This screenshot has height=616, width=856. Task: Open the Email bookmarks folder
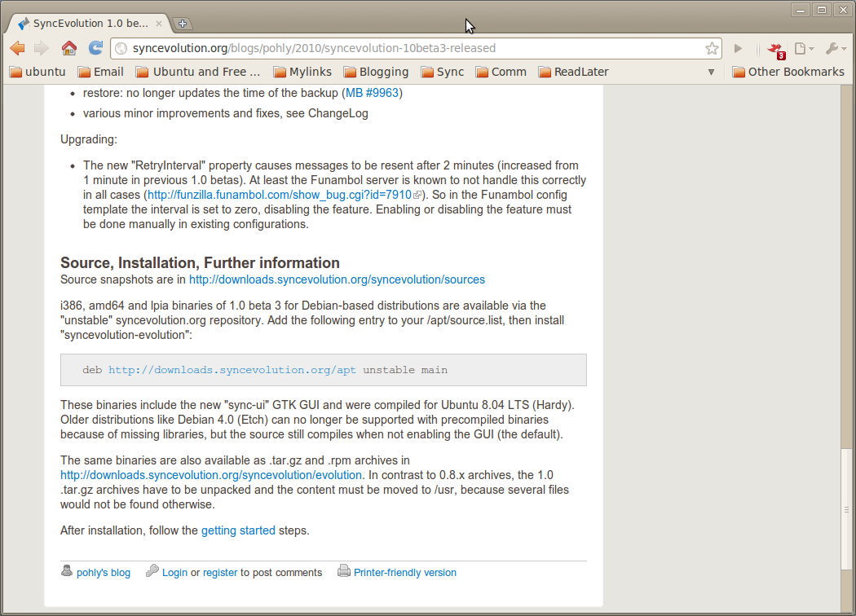point(101,72)
